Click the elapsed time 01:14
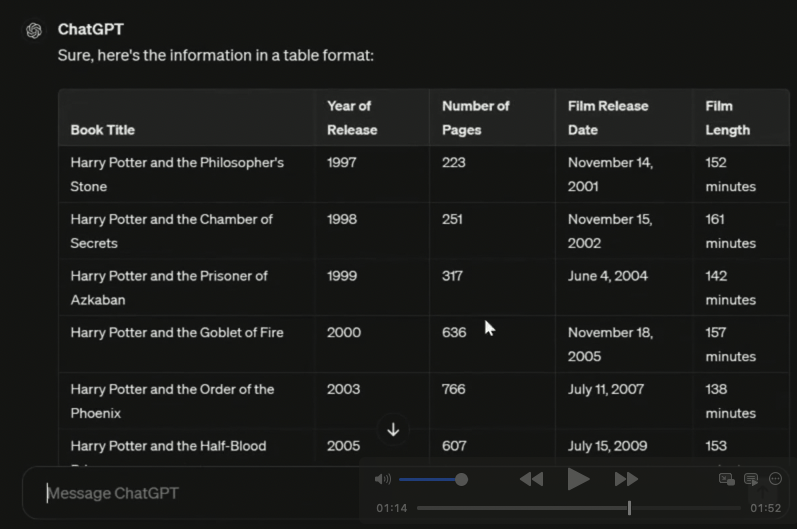Screen dimensions: 797x529 click(391, 508)
